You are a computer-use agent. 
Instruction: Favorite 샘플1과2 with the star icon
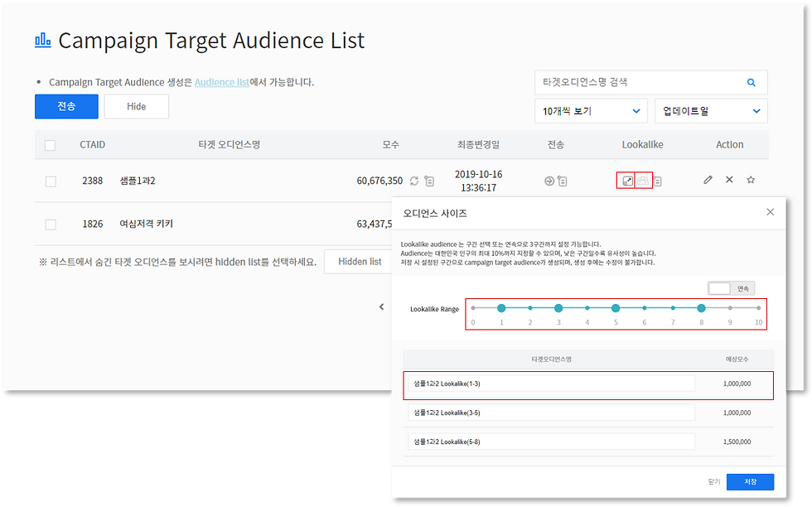[751, 180]
